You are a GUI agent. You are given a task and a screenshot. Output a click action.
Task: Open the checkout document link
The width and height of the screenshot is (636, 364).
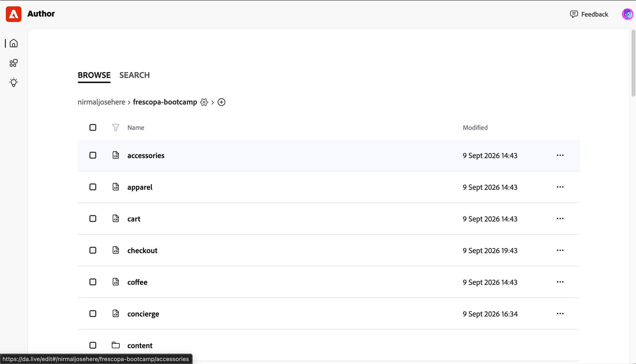tap(143, 250)
